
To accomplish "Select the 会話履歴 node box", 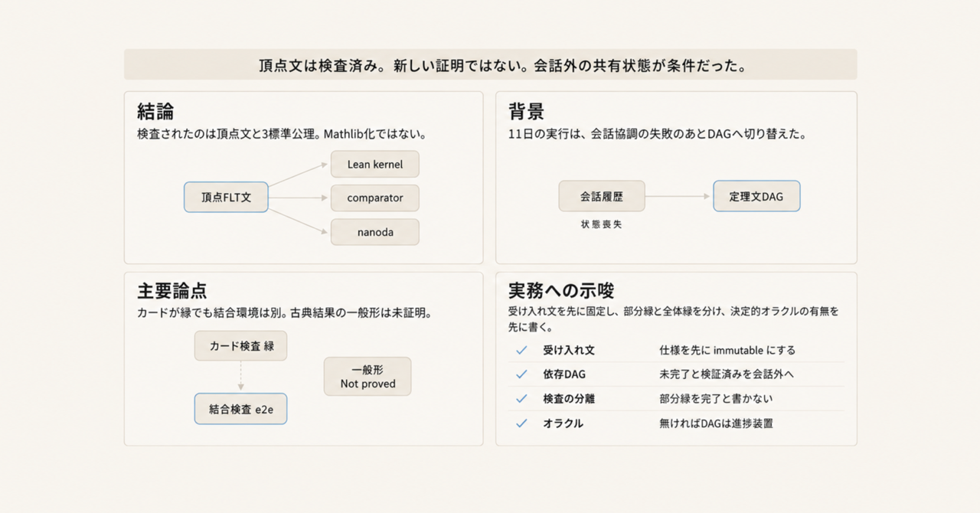I will pyautogui.click(x=602, y=196).
